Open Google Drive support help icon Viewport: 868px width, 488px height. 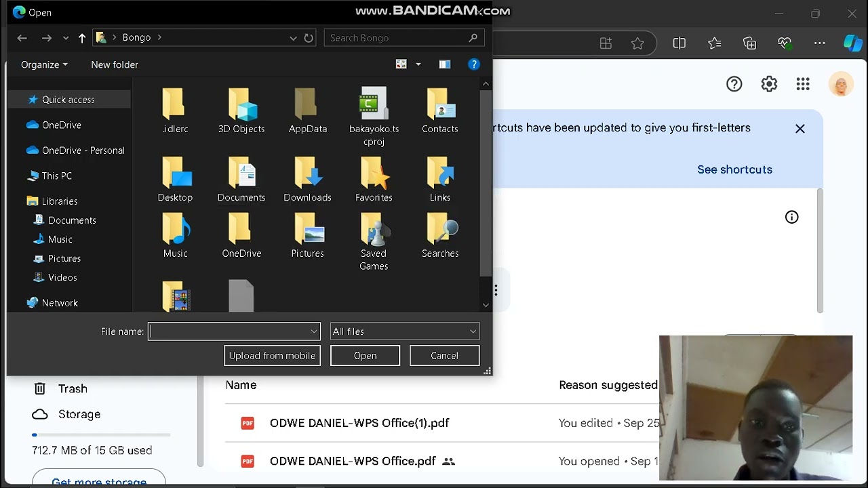coord(734,84)
